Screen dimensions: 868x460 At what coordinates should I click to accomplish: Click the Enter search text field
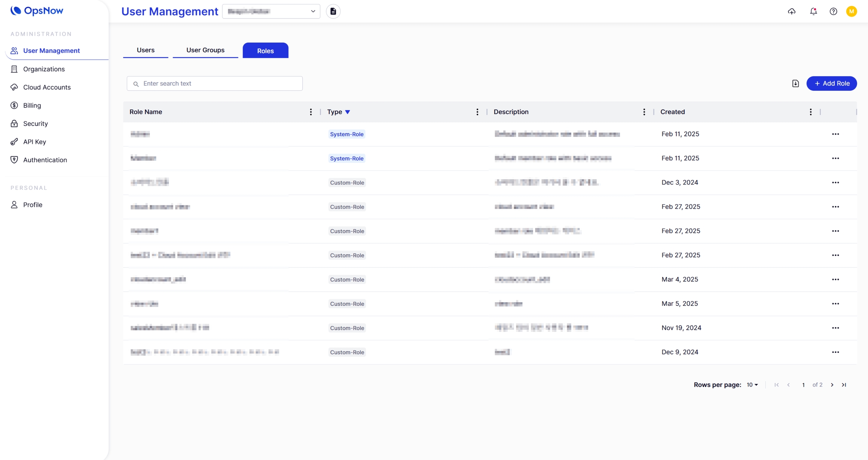215,83
